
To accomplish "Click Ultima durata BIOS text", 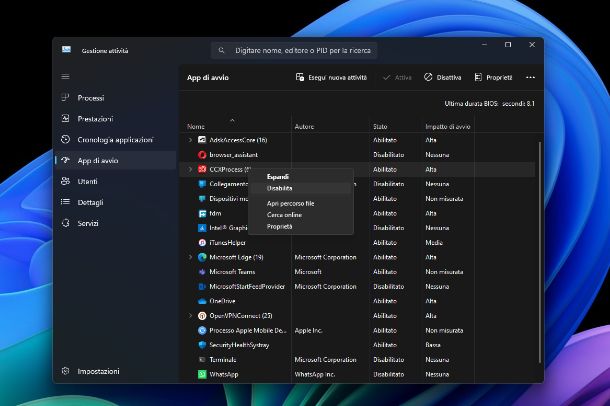I will [489, 103].
